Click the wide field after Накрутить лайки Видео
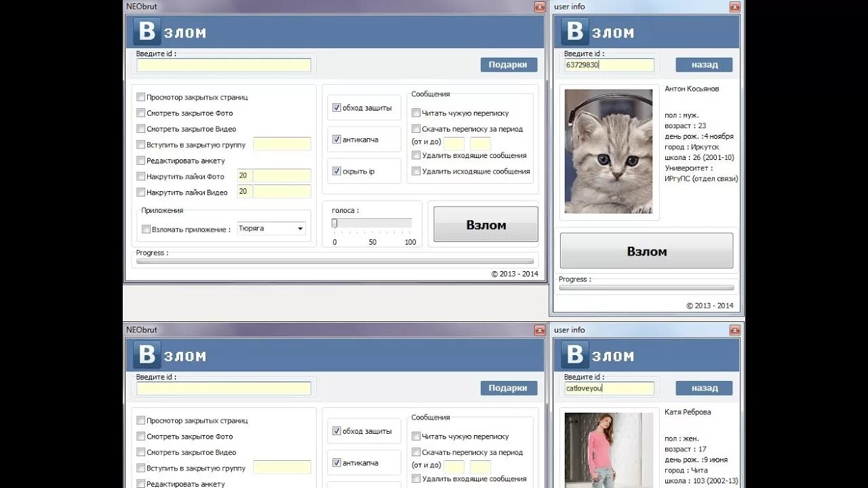Image resolution: width=868 pixels, height=488 pixels. (x=282, y=192)
